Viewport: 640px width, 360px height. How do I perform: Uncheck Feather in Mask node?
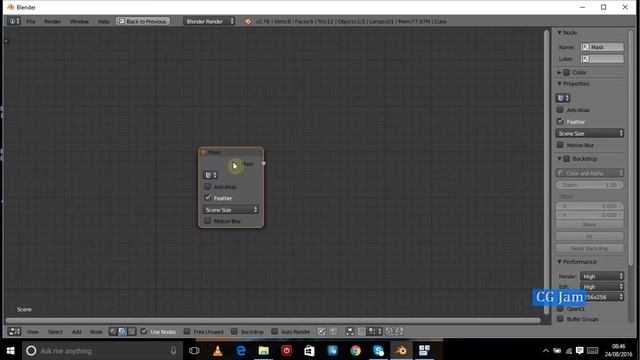point(208,198)
